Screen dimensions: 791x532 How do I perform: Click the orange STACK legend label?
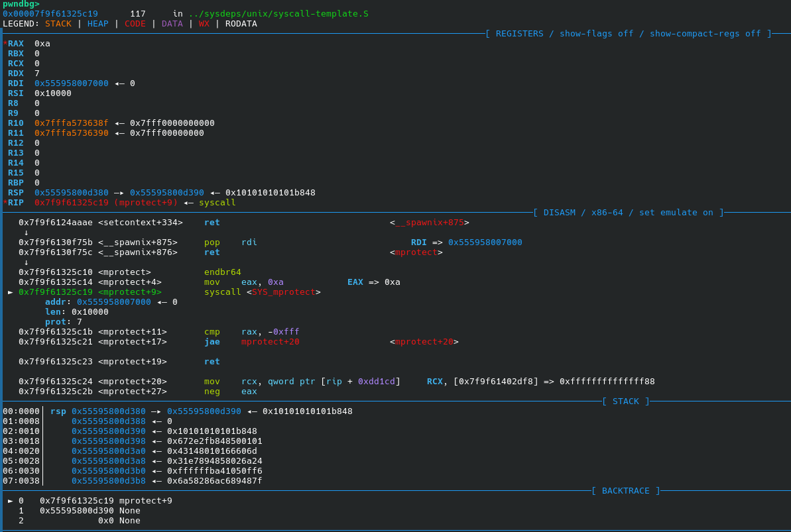pyautogui.click(x=58, y=24)
